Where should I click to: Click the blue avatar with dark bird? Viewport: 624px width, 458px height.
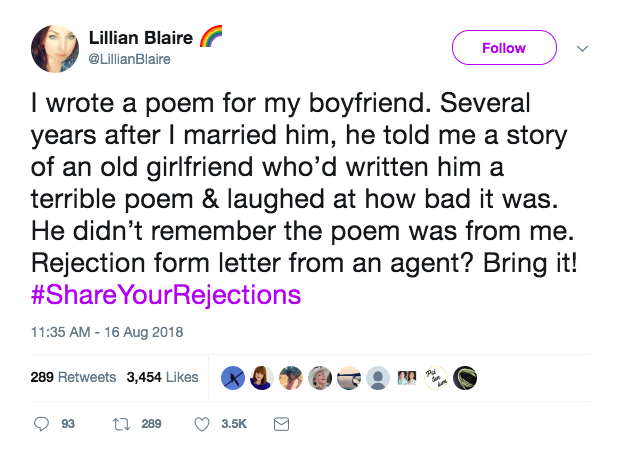232,377
